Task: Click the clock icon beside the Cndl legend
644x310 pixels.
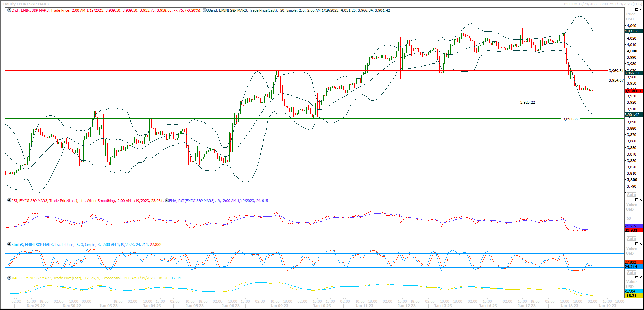Action: [9, 10]
